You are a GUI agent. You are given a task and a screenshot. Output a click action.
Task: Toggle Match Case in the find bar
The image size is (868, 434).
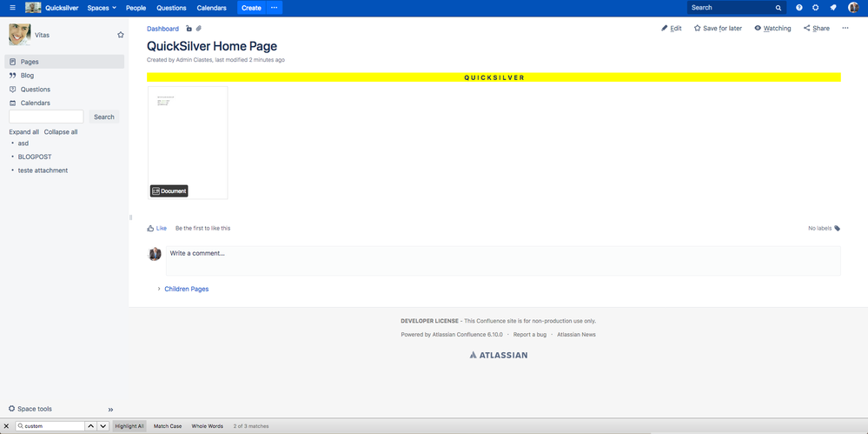[x=168, y=426]
